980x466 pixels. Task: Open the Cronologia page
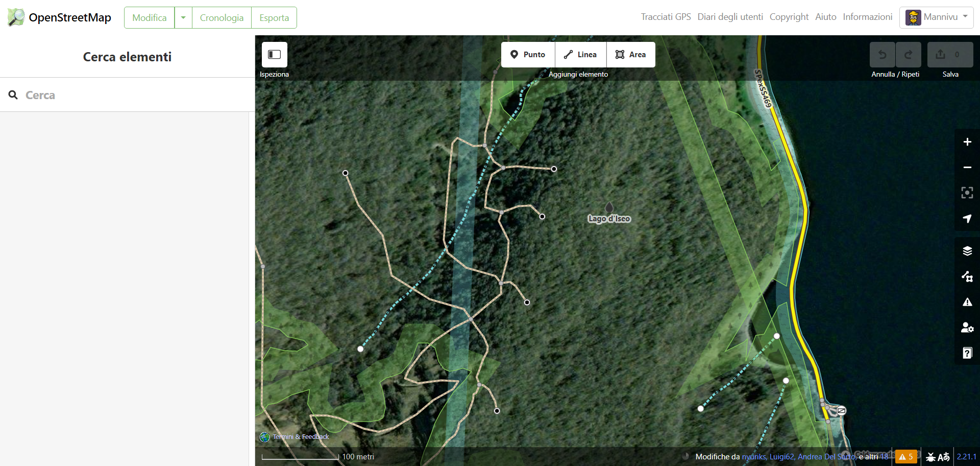click(x=221, y=17)
